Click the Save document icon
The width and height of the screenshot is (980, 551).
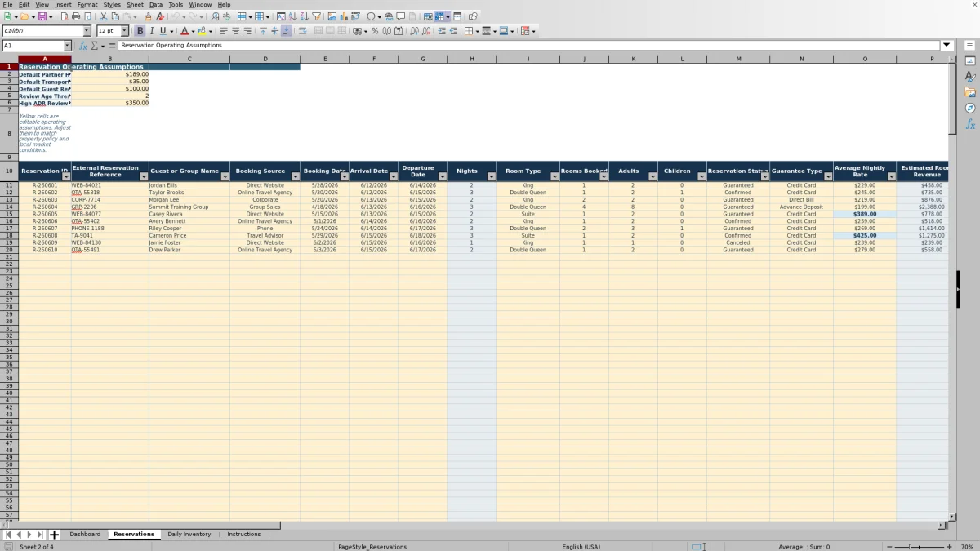42,16
